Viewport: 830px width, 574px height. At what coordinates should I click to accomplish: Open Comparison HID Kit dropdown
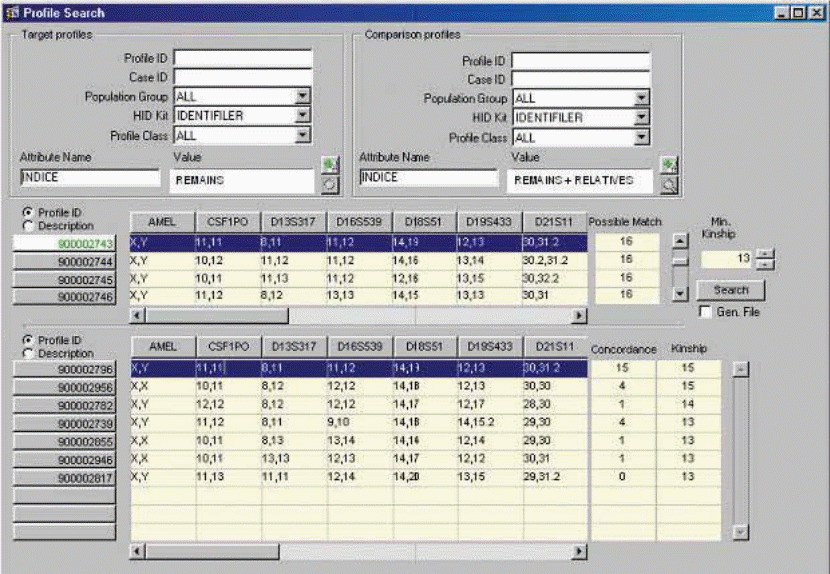(641, 118)
